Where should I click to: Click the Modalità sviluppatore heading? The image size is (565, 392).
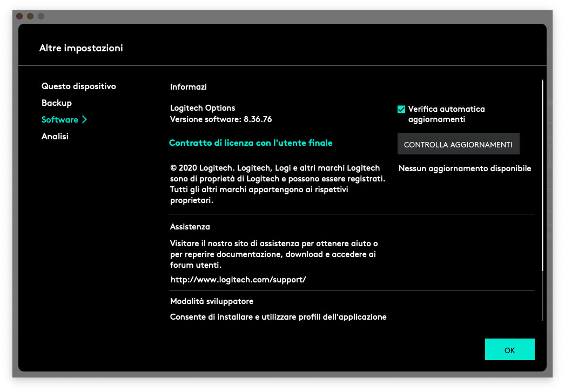[212, 301]
